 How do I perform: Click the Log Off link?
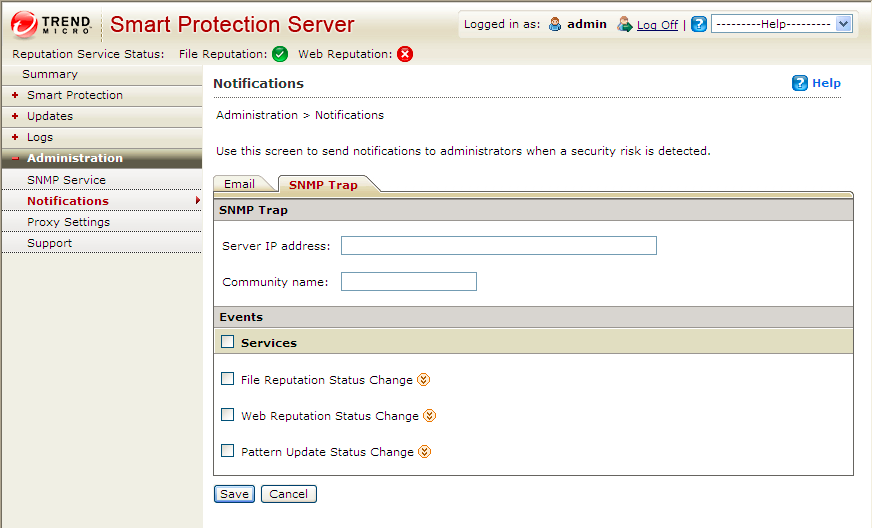click(657, 25)
